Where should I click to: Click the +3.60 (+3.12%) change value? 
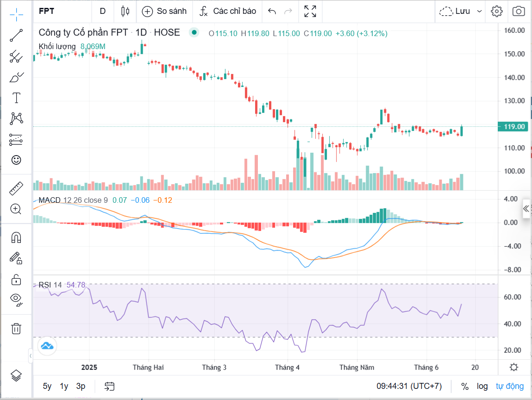(361, 34)
